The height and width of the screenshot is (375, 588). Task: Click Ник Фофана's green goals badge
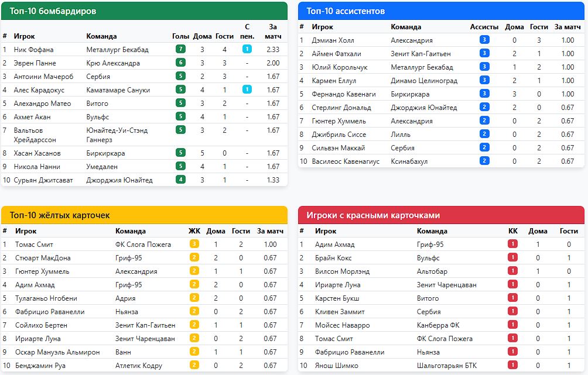[x=180, y=49]
